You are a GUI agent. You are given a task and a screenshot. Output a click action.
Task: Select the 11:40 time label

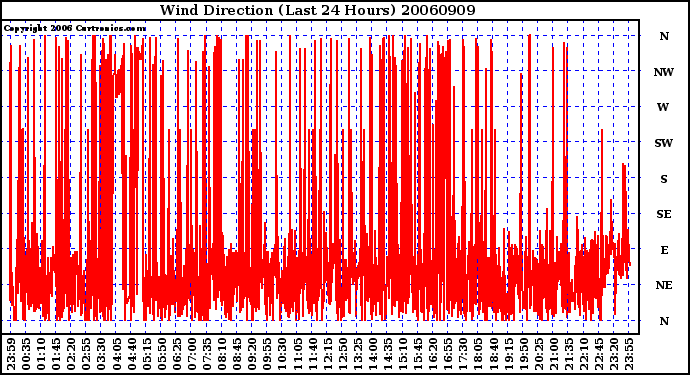pyautogui.click(x=313, y=354)
